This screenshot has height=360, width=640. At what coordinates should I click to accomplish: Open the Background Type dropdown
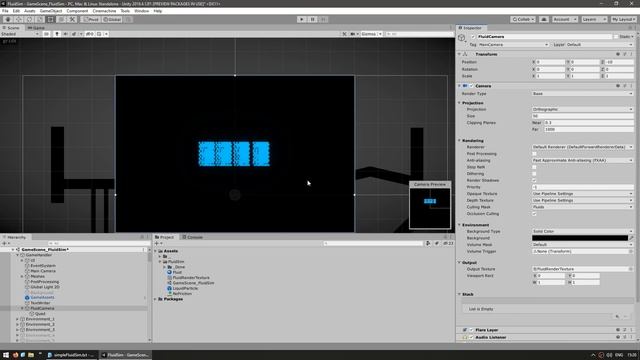(x=582, y=231)
